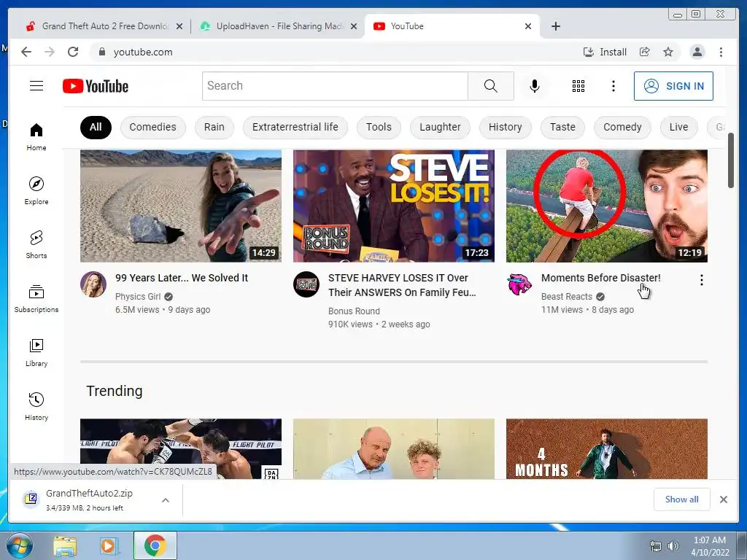Click the taskbar volume speaker icon

(x=673, y=546)
